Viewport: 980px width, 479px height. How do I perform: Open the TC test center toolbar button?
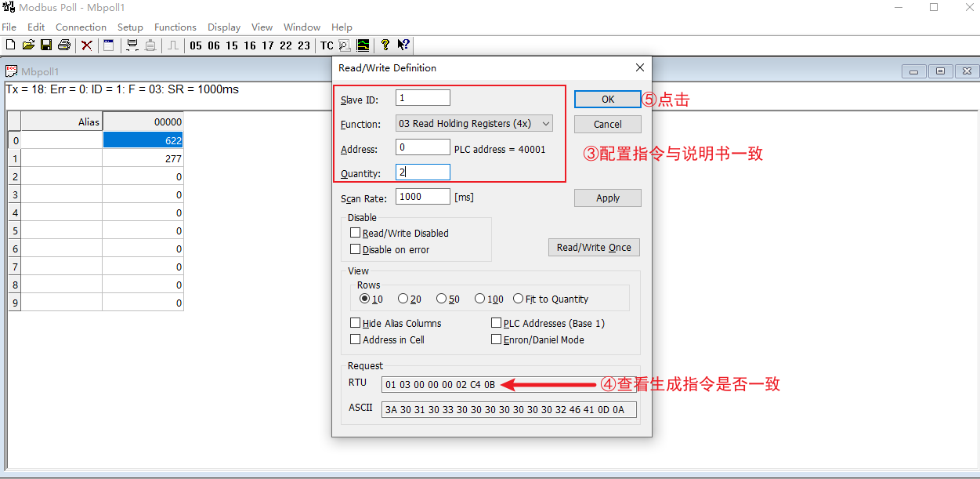click(327, 45)
